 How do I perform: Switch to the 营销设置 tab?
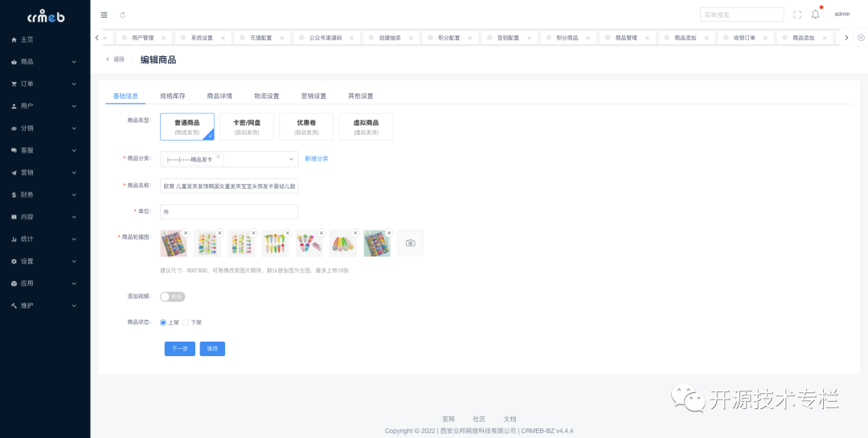[x=314, y=96]
